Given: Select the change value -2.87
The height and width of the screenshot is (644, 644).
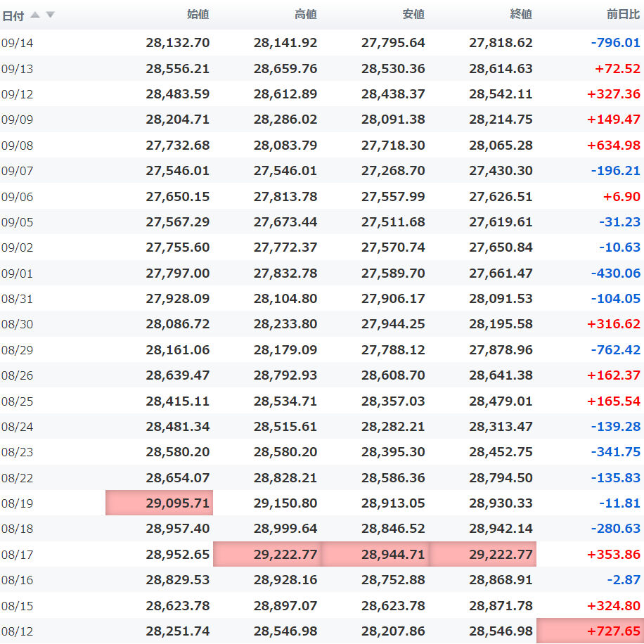Looking at the screenshot, I should click(624, 580).
